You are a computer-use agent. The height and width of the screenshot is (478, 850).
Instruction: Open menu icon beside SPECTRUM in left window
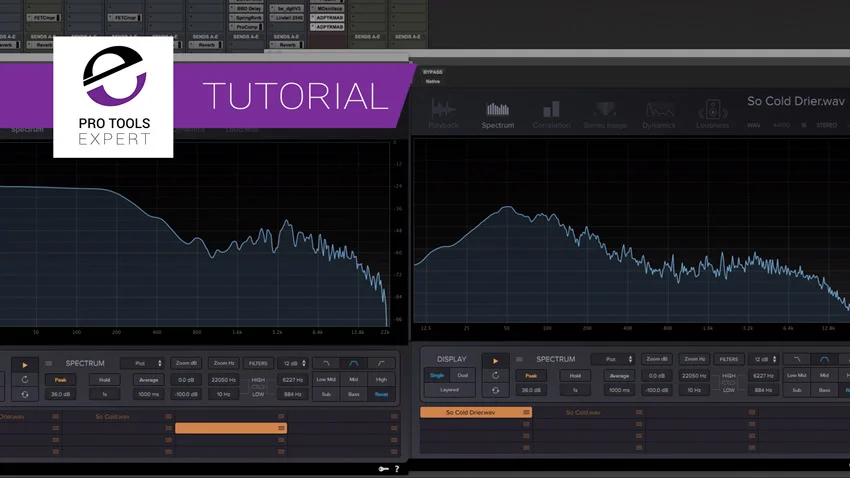[49, 363]
